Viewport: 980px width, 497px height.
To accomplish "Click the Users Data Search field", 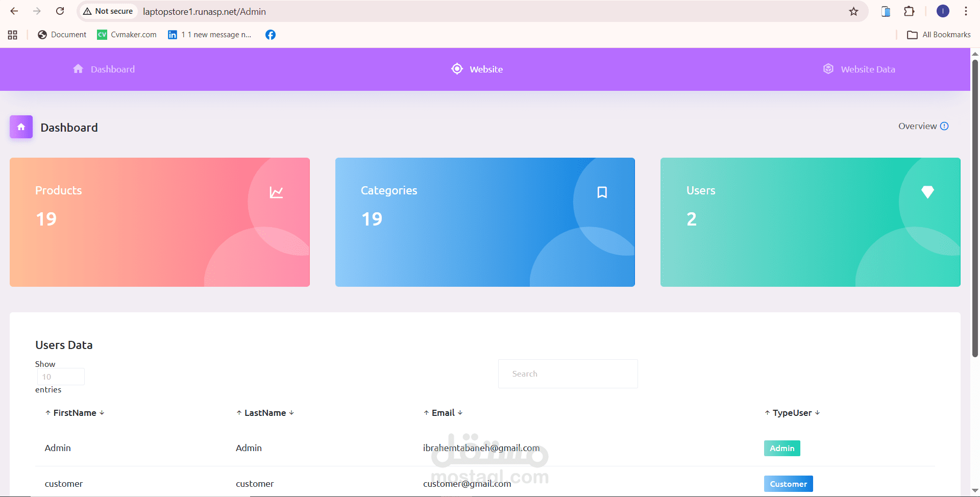I will pos(568,374).
